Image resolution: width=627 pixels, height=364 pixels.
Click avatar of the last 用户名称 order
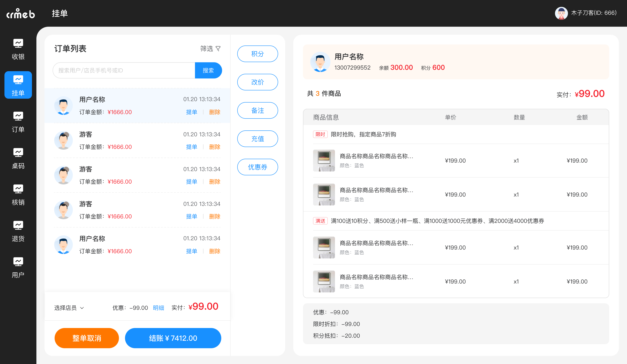click(x=64, y=244)
